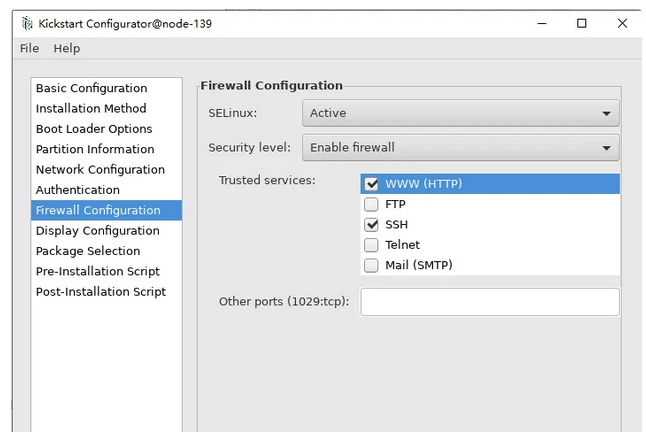Open the File menu
This screenshot has width=646, height=432.
[29, 48]
